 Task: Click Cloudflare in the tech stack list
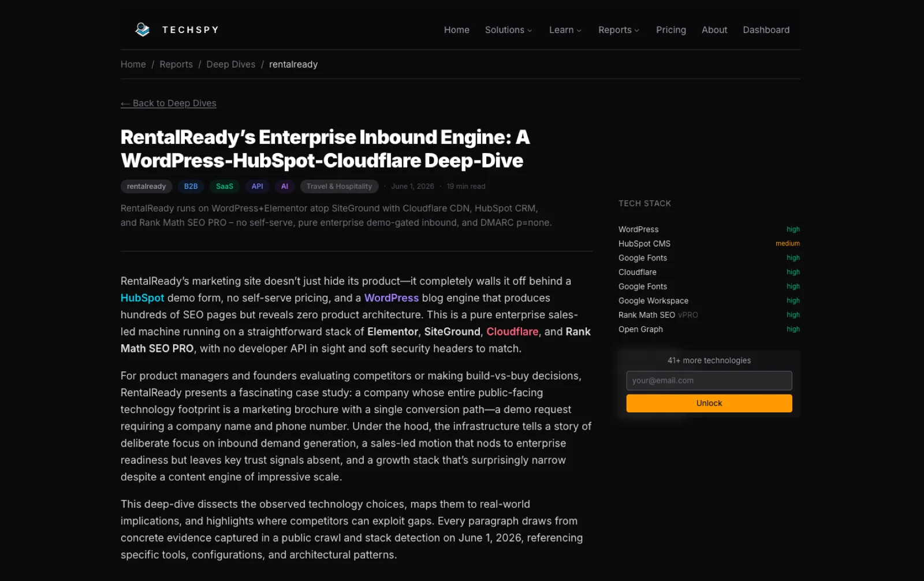coord(638,272)
